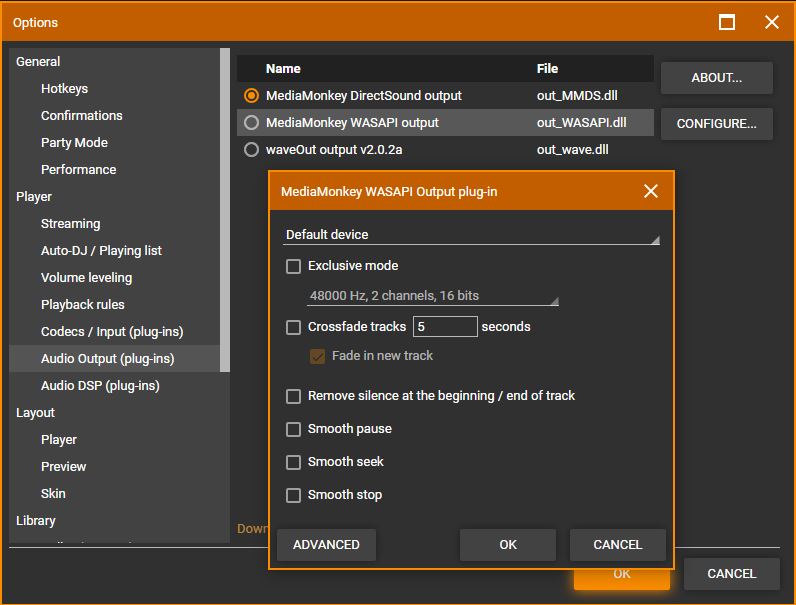796x605 pixels.
Task: Enable Smooth seek checkbox
Action: [293, 462]
